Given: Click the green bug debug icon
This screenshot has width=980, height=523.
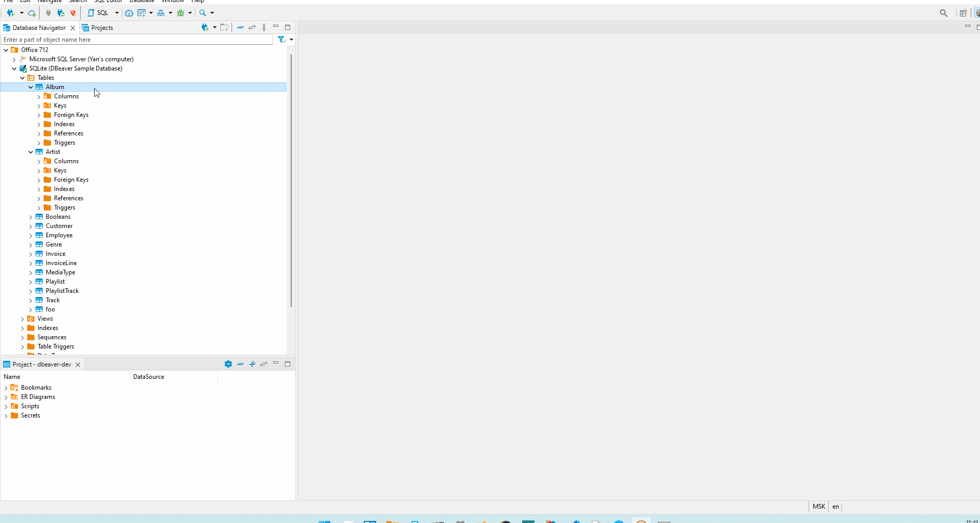Looking at the screenshot, I should coord(181,13).
